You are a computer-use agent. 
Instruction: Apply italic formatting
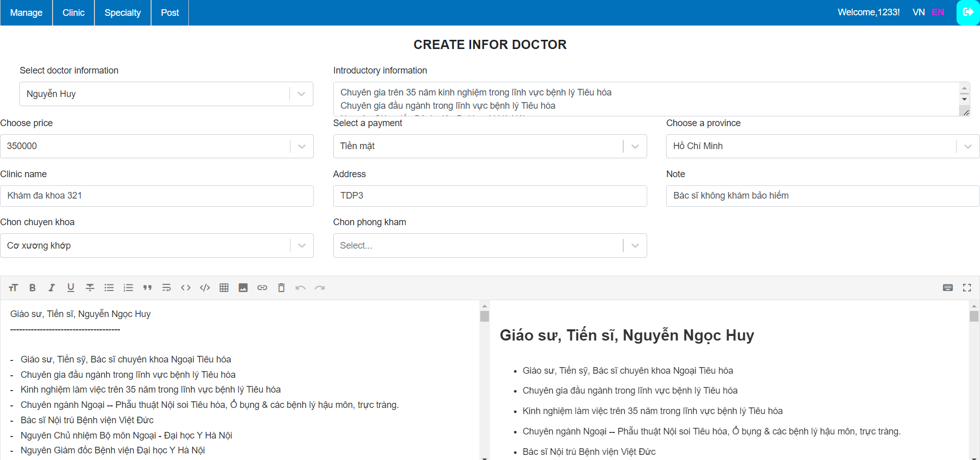click(x=52, y=287)
